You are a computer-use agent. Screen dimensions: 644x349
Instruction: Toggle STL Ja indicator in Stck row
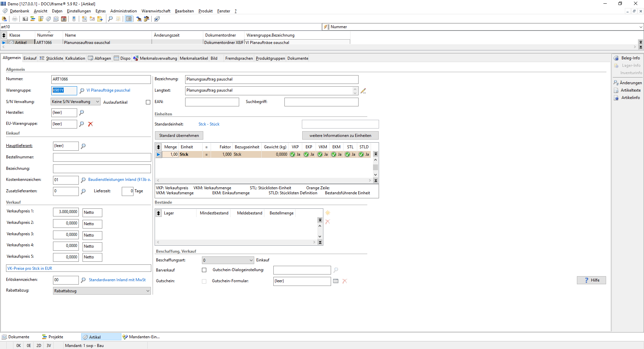[350, 154]
